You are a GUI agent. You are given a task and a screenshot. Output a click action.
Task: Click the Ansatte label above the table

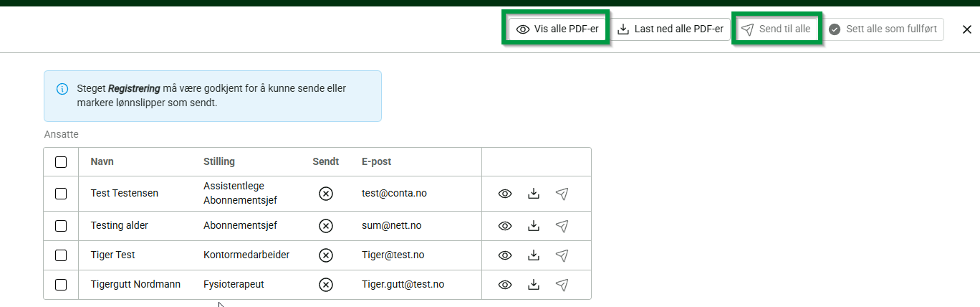[62, 135]
